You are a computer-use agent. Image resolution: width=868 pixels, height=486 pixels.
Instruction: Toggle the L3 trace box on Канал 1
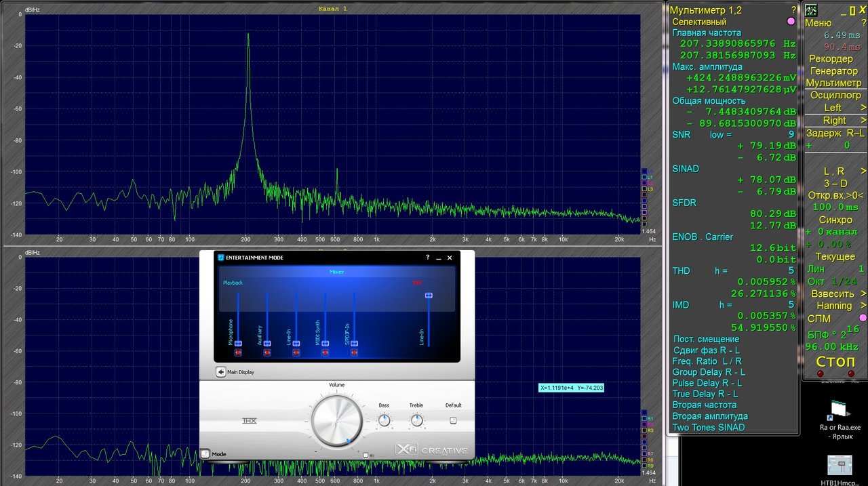[644, 189]
